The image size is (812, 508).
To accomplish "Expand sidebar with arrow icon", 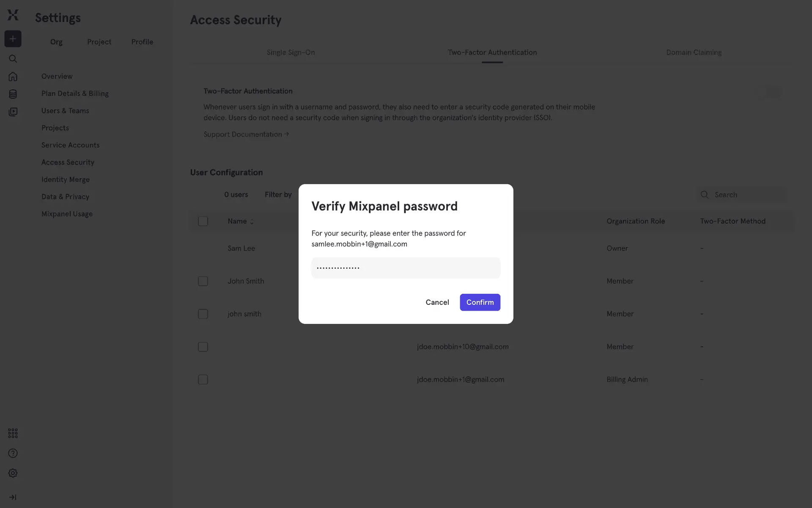I will (x=13, y=497).
